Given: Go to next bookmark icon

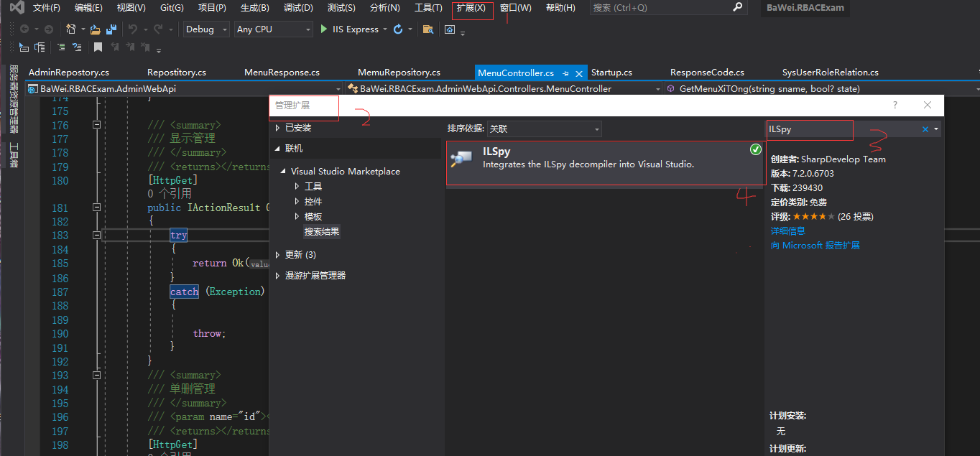Looking at the screenshot, I should (x=130, y=47).
